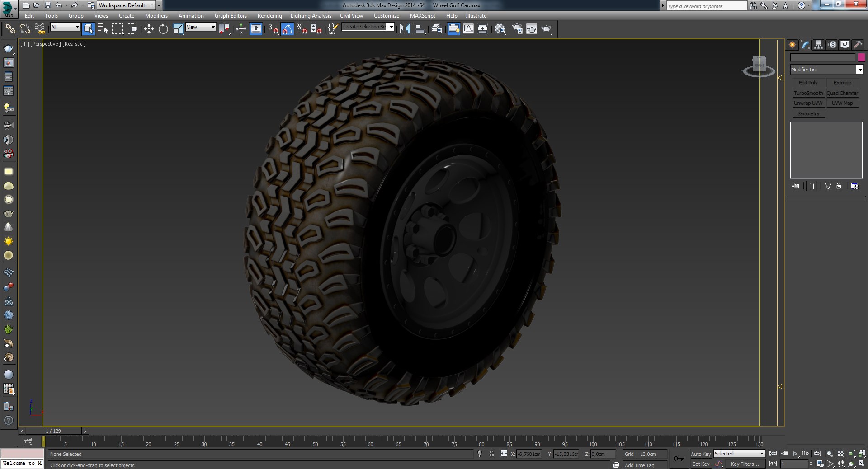This screenshot has height=469, width=868.
Task: Choose Rectangular Selection Region tool
Action: point(117,29)
